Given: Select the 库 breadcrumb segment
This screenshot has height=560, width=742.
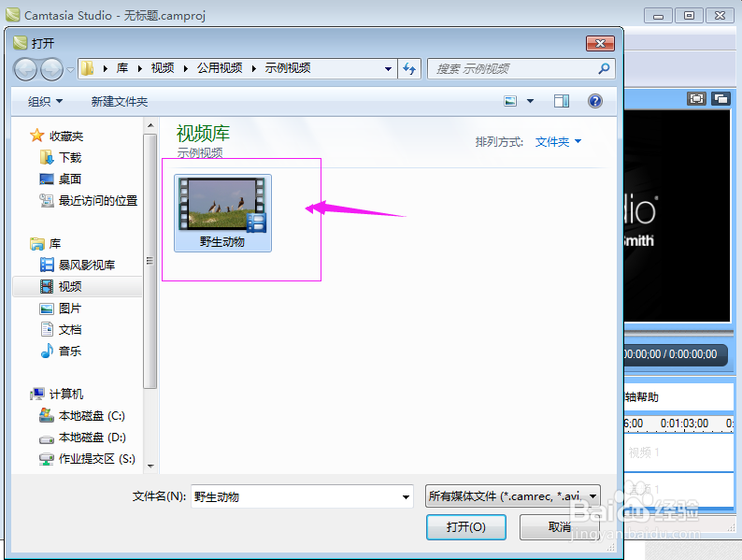Looking at the screenshot, I should click(x=122, y=68).
